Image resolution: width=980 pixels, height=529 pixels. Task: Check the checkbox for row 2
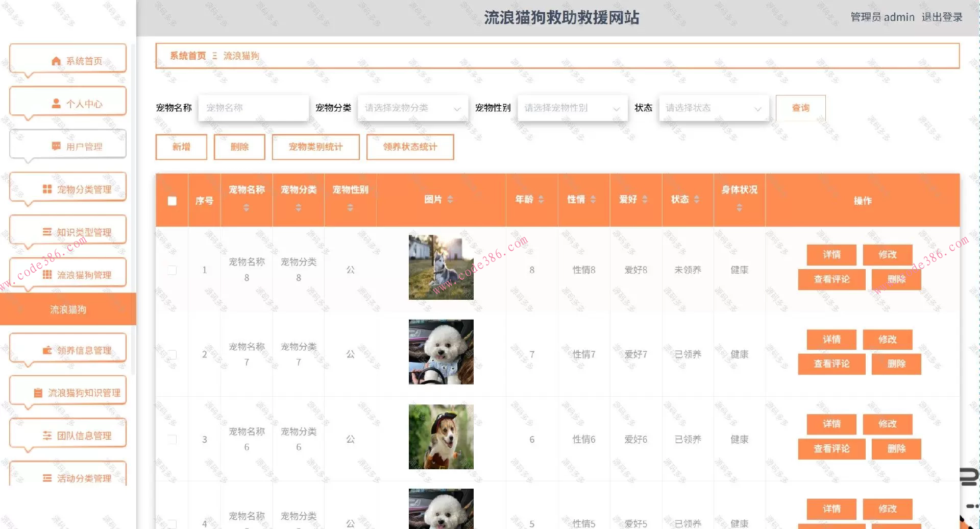[171, 354]
